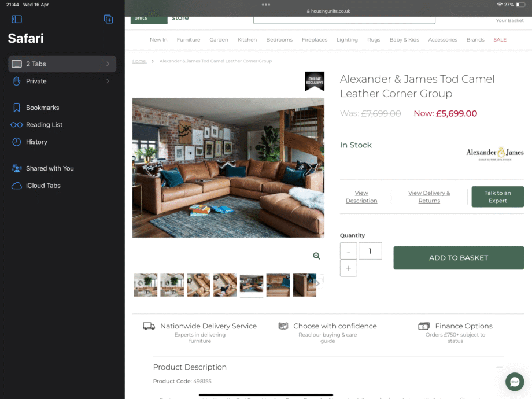Select the sixth sofa thumbnail
The image size is (532, 399).
pyautogui.click(x=278, y=285)
